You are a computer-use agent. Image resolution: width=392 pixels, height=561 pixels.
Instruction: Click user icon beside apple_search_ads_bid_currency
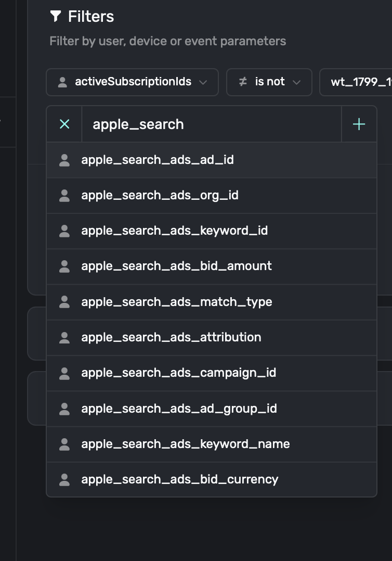tap(64, 480)
